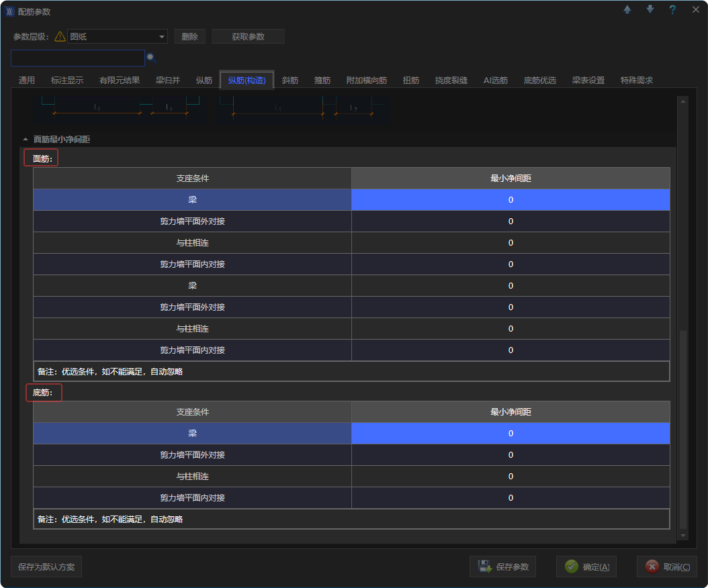This screenshot has height=588, width=708.
Task: Switch to the 箍筋 tab
Action: point(322,80)
